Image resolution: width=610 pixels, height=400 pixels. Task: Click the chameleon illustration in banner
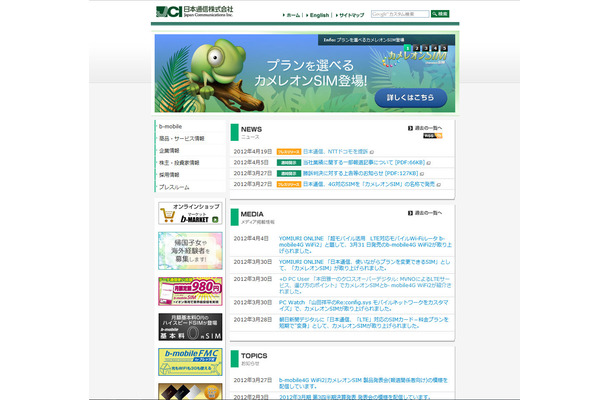tap(216, 66)
